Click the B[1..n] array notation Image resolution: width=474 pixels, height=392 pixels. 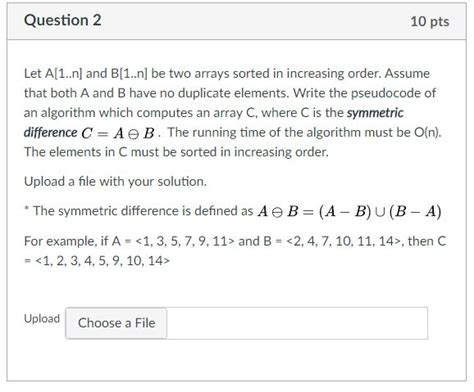click(x=129, y=74)
